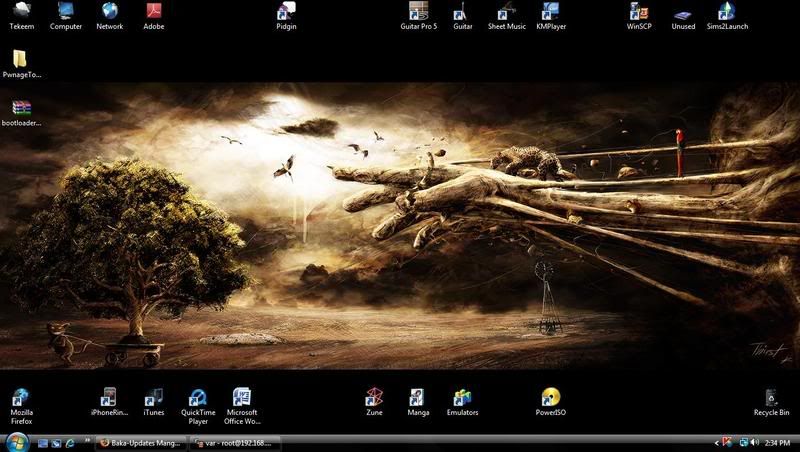800x452 pixels.
Task: Open the network connection tray icon
Action: click(744, 443)
